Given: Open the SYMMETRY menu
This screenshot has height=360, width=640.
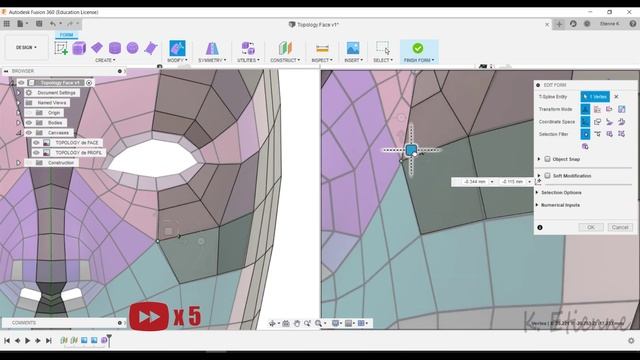Looking at the screenshot, I should pyautogui.click(x=212, y=60).
